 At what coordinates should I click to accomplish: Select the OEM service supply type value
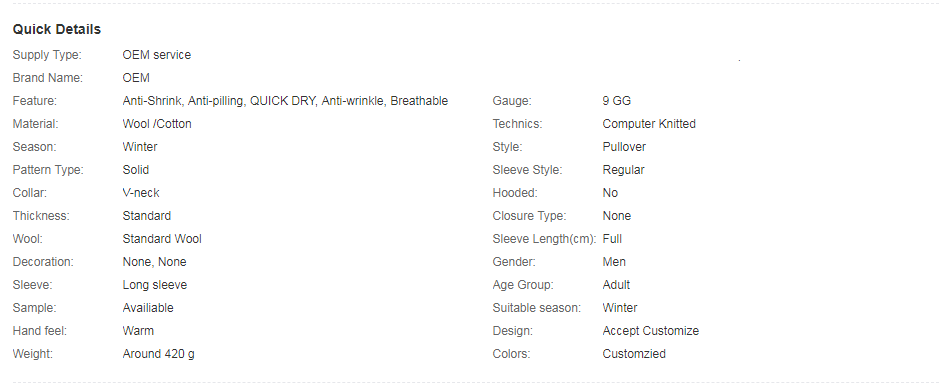(157, 55)
